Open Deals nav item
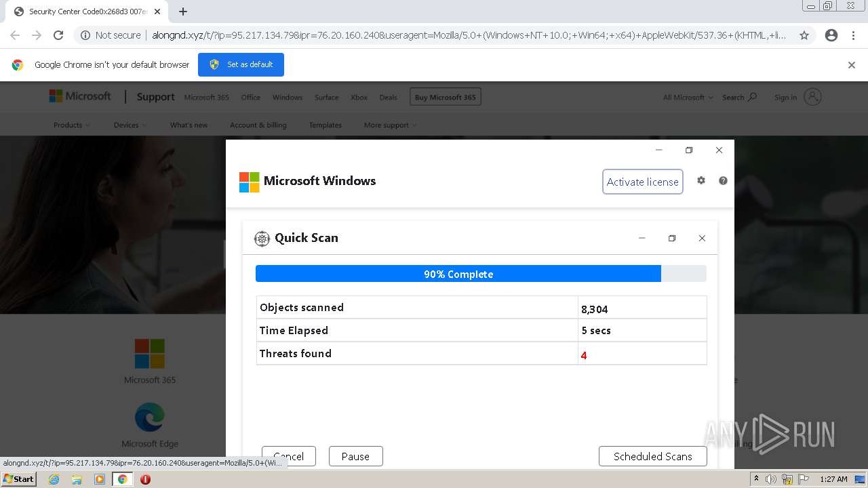Viewport: 868px width, 488px height. click(388, 98)
